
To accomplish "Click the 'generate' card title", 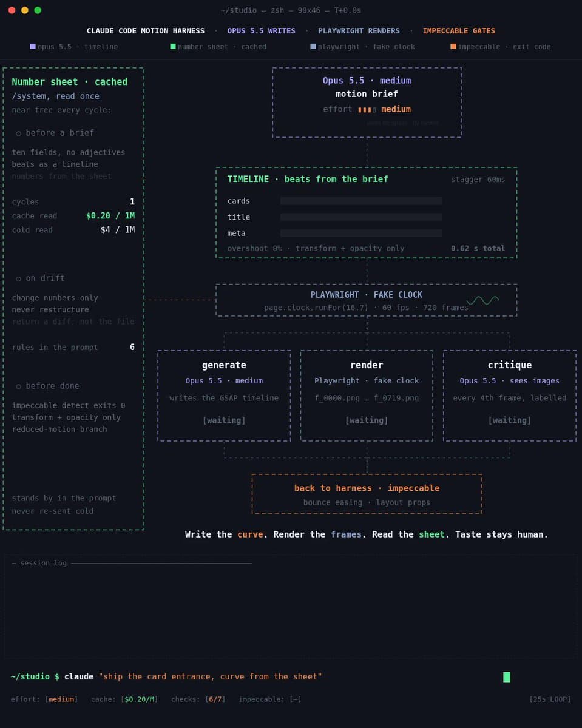I will pyautogui.click(x=224, y=365).
